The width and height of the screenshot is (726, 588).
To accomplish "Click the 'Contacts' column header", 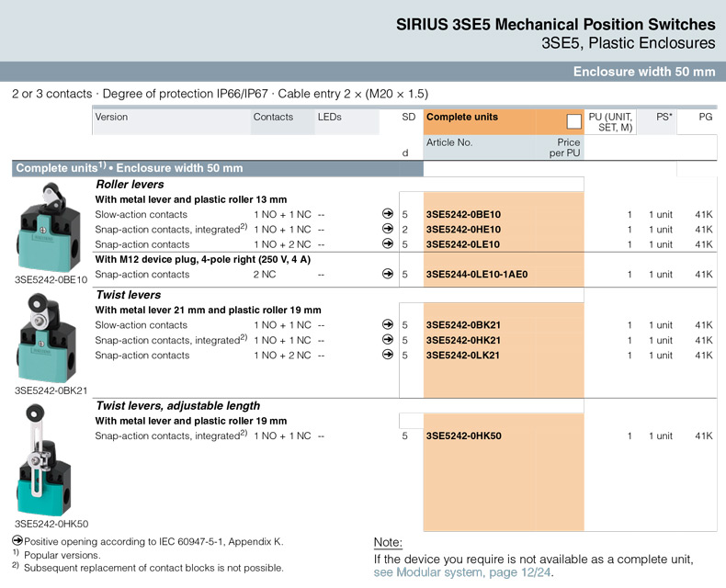I will tap(273, 118).
